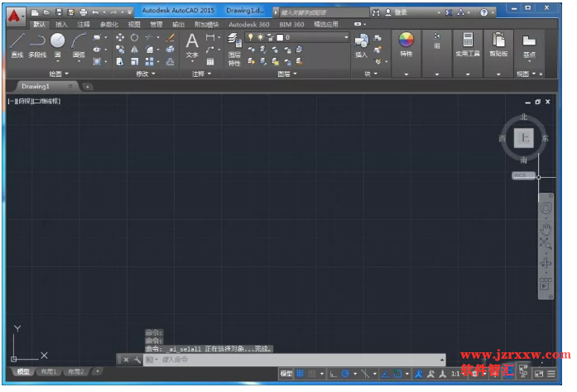Open the Properties (特性) color wheel
This screenshot has width=577, height=392.
click(406, 44)
